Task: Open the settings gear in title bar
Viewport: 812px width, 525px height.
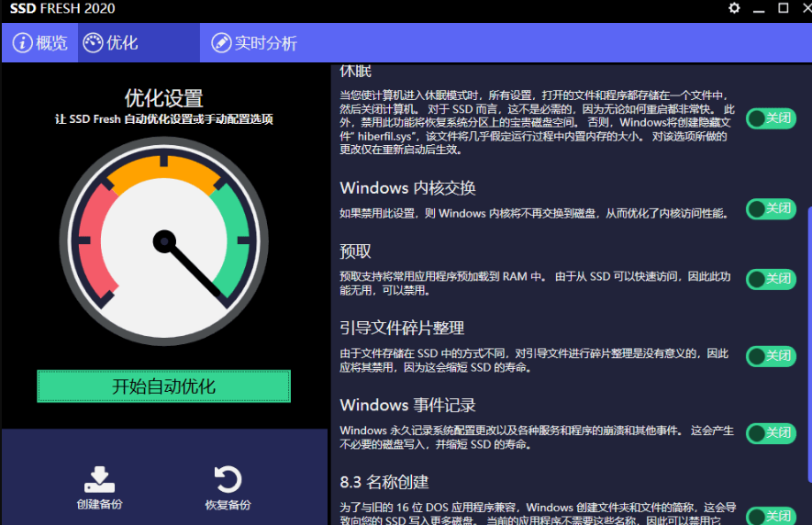Action: click(734, 8)
